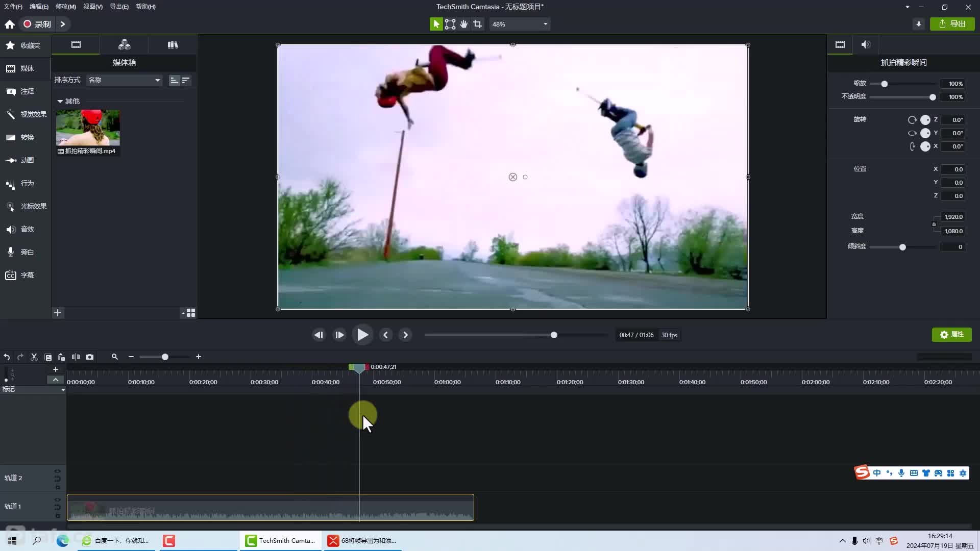Screen dimensions: 980x551
Task: Open the 转换 transitions panel
Action: [x=26, y=137]
